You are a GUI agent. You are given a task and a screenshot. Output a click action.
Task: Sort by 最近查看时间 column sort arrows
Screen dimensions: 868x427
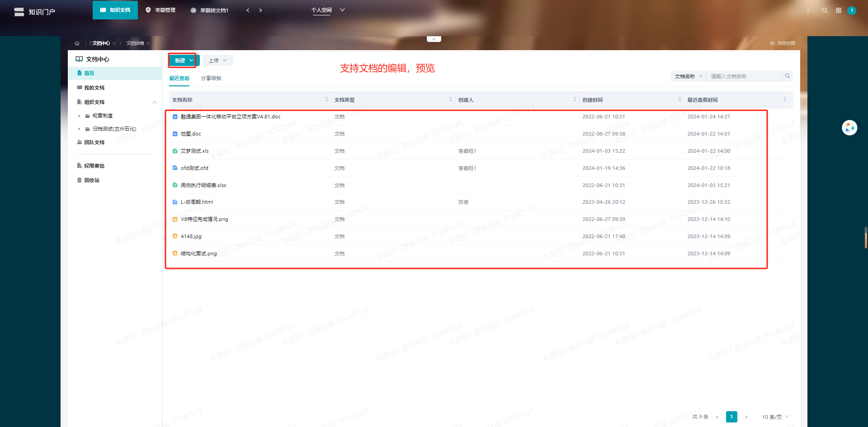[785, 99]
